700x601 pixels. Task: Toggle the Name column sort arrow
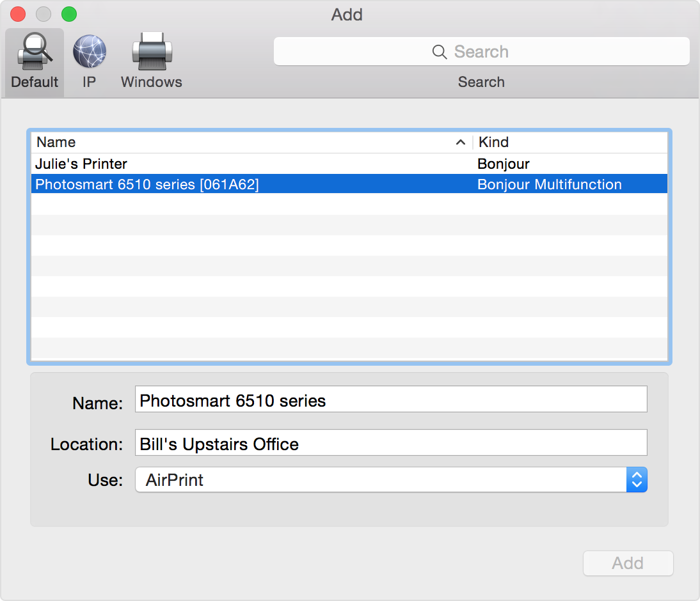pyautogui.click(x=460, y=143)
